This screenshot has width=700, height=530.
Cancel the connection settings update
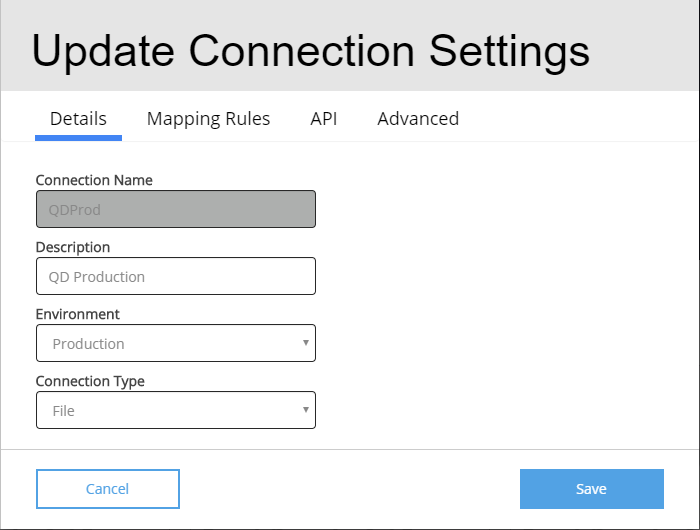point(108,489)
